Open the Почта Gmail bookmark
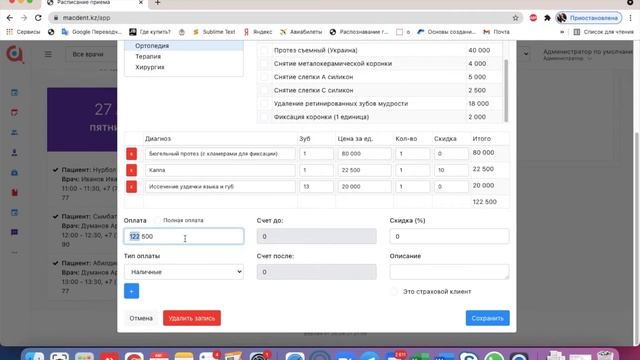The image size is (640, 360). pos(496,32)
